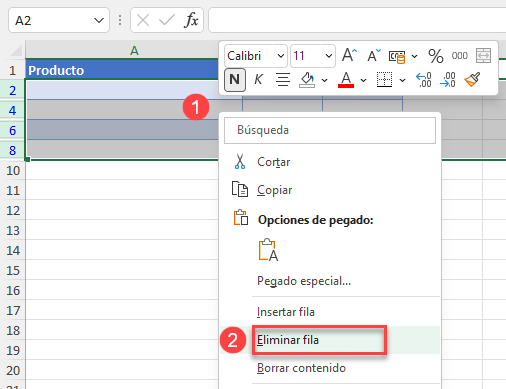Select row 1 header
Screen dimensions: 506x389
(13, 70)
